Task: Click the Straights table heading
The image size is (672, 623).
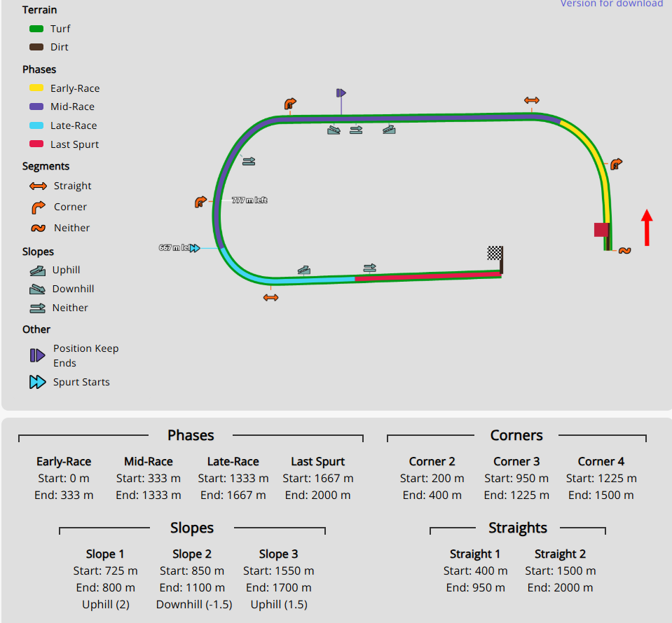Action: 518,528
